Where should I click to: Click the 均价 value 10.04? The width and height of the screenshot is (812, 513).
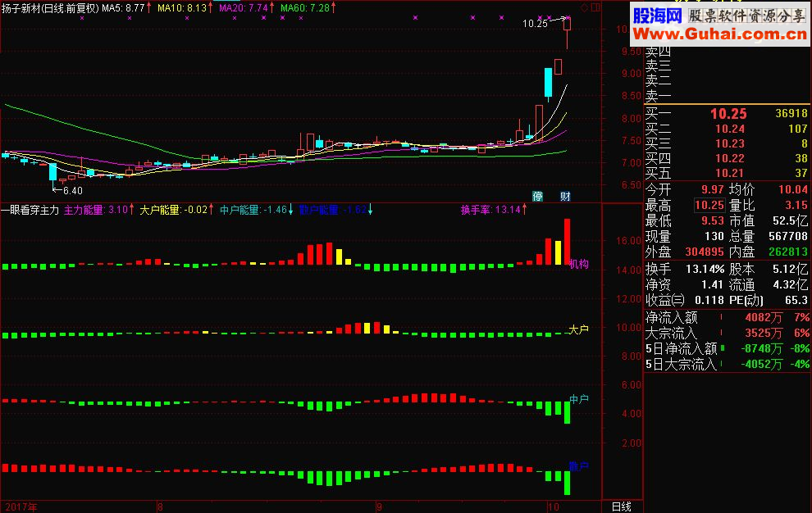click(793, 190)
